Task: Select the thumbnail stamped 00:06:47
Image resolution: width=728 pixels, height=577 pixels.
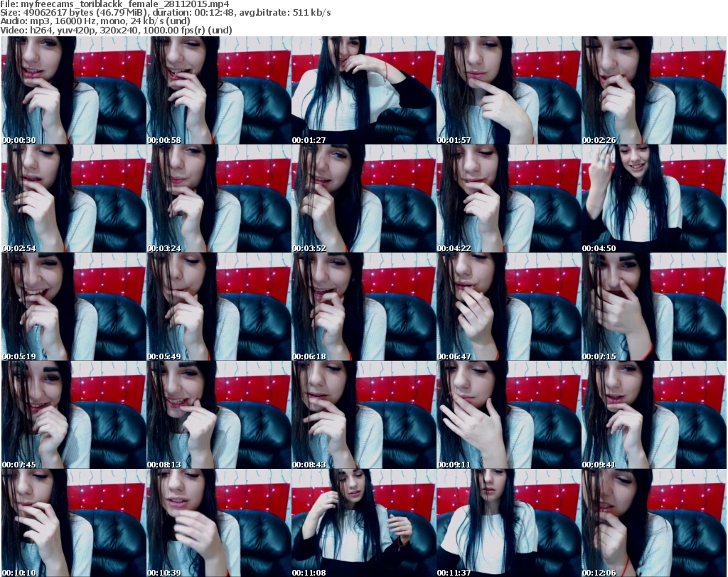Action: click(x=508, y=307)
